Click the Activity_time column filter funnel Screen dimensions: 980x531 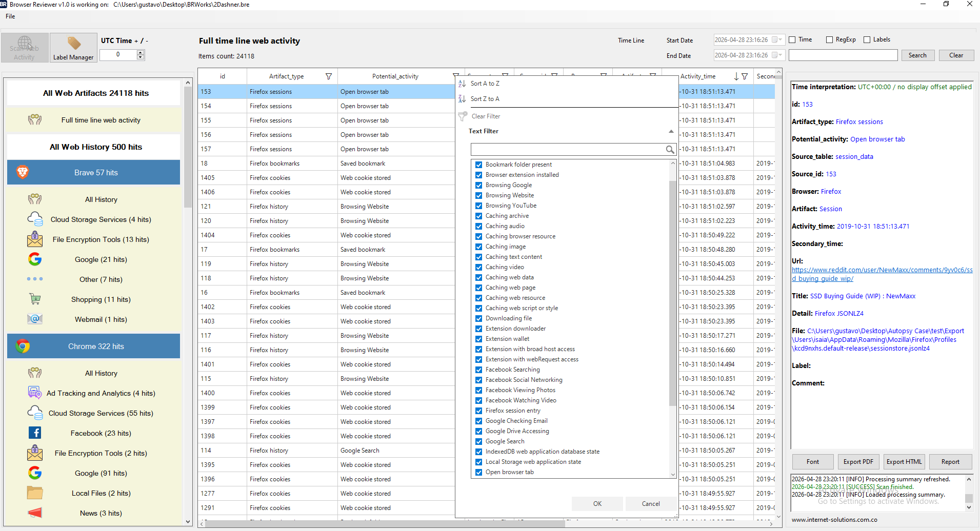pyautogui.click(x=745, y=76)
